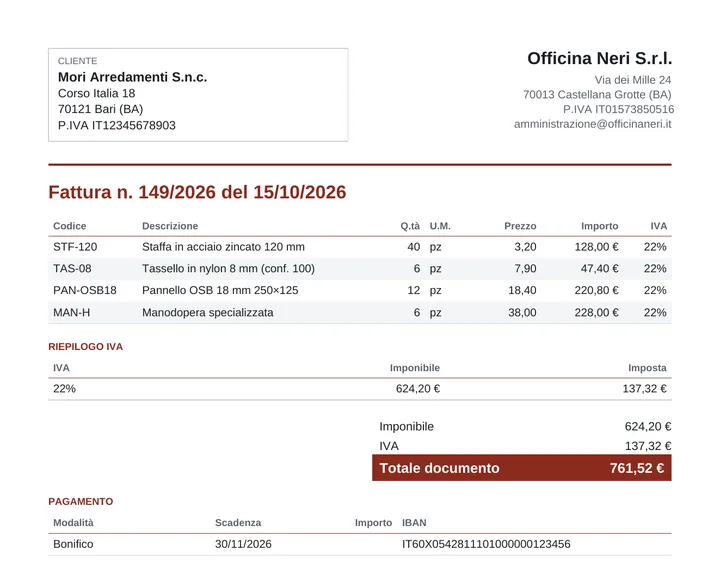The image size is (720, 569).
Task: Click the Bonifico payment method
Action: click(x=73, y=544)
